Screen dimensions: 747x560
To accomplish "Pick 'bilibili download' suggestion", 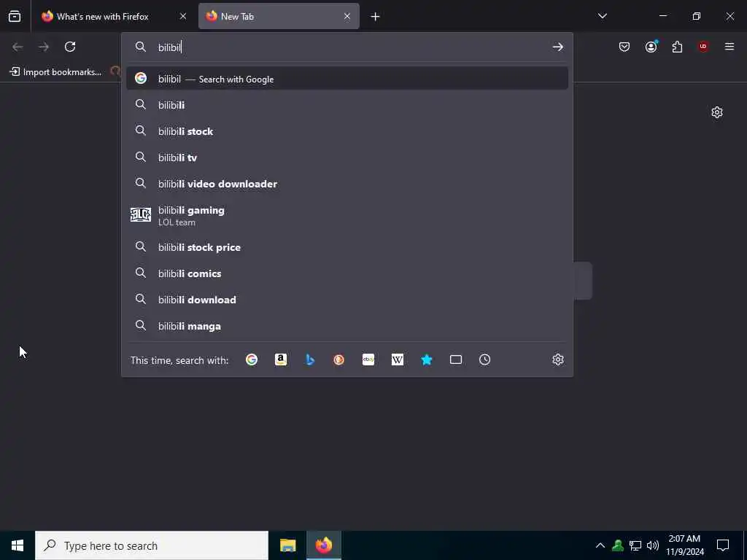I will click(347, 300).
